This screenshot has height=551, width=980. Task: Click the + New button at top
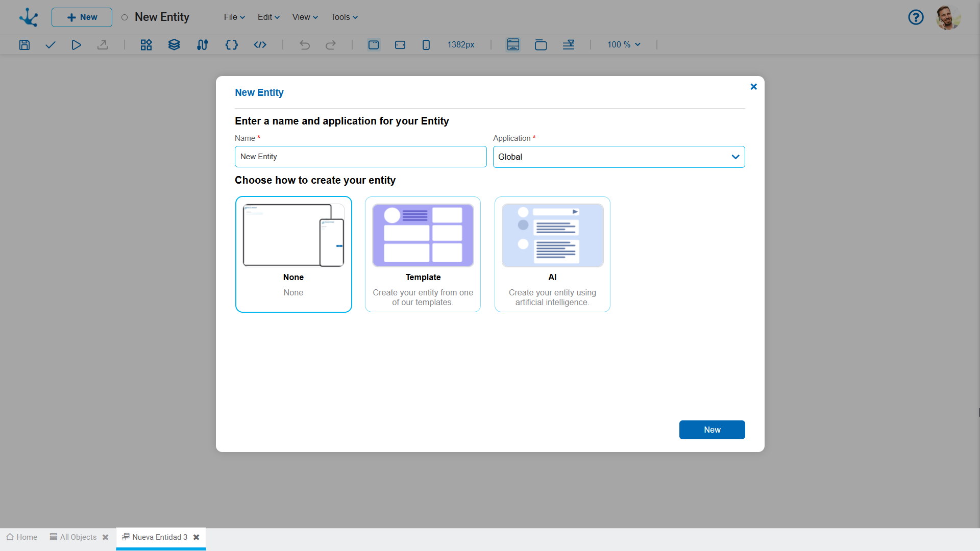pos(82,17)
